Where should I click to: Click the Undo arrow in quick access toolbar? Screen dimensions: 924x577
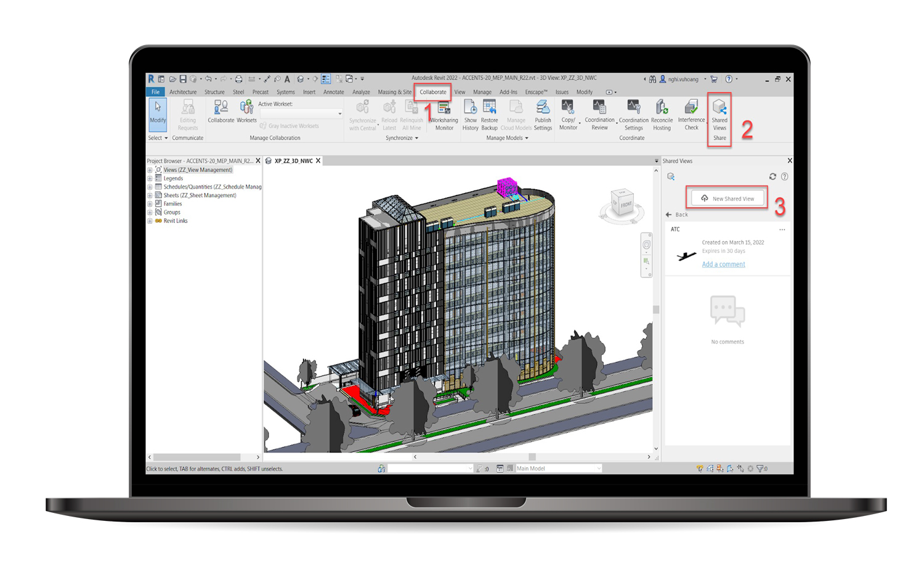208,79
